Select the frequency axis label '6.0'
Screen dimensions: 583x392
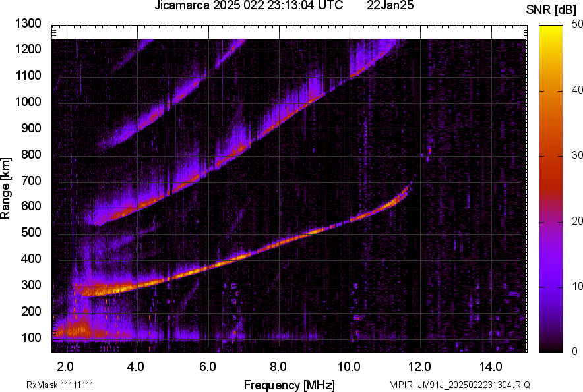point(208,366)
